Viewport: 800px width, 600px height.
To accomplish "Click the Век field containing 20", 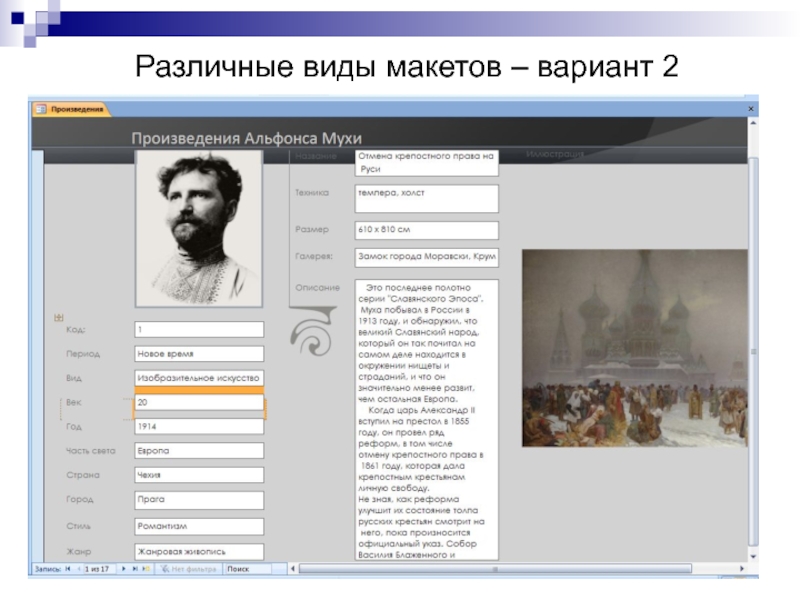I will (x=199, y=402).
